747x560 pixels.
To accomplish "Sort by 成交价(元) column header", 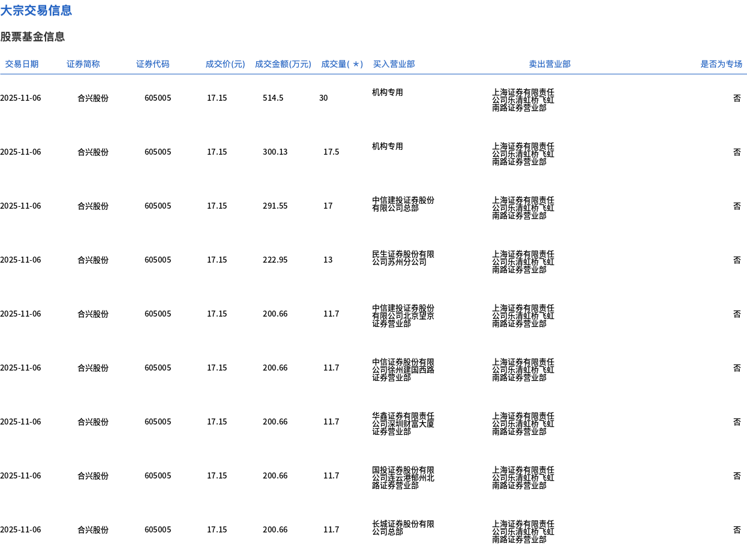I will click(225, 64).
